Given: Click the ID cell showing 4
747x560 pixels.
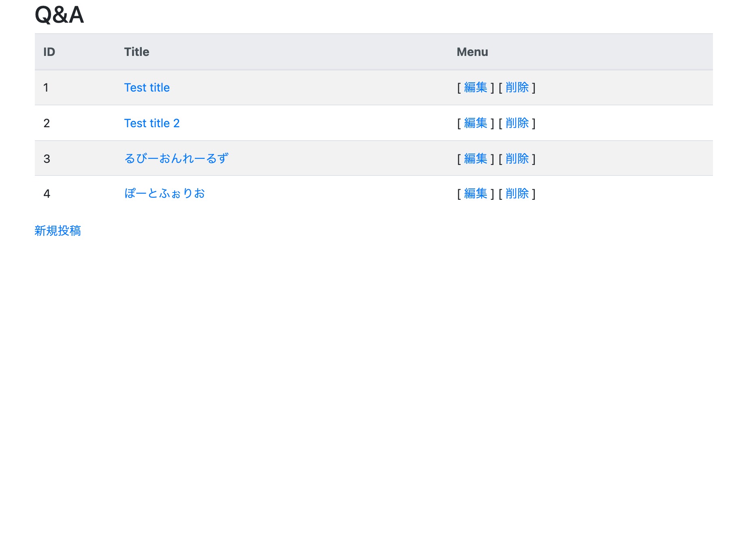Looking at the screenshot, I should [x=47, y=194].
